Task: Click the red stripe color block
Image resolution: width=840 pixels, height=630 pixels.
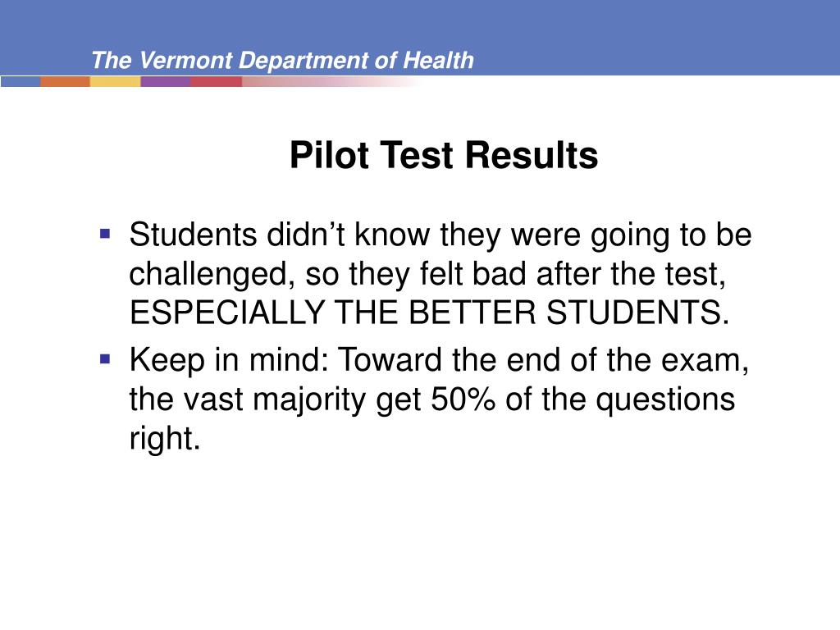Action: pos(216,81)
